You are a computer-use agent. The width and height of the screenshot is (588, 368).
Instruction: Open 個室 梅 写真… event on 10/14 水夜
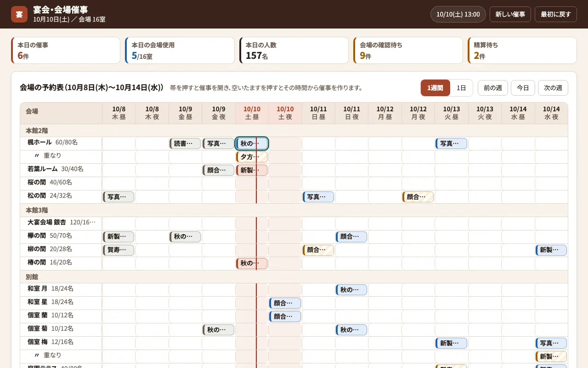[x=551, y=343]
